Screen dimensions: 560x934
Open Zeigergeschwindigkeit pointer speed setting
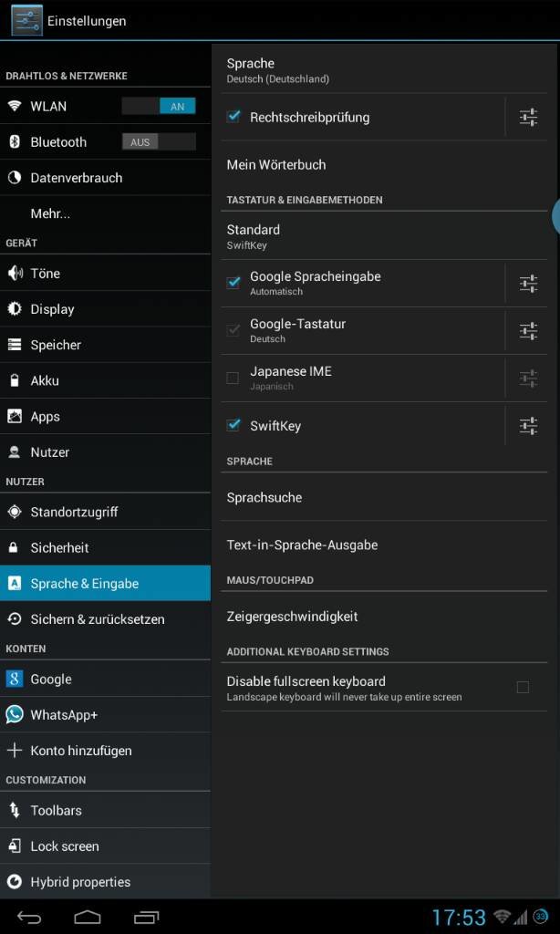384,616
